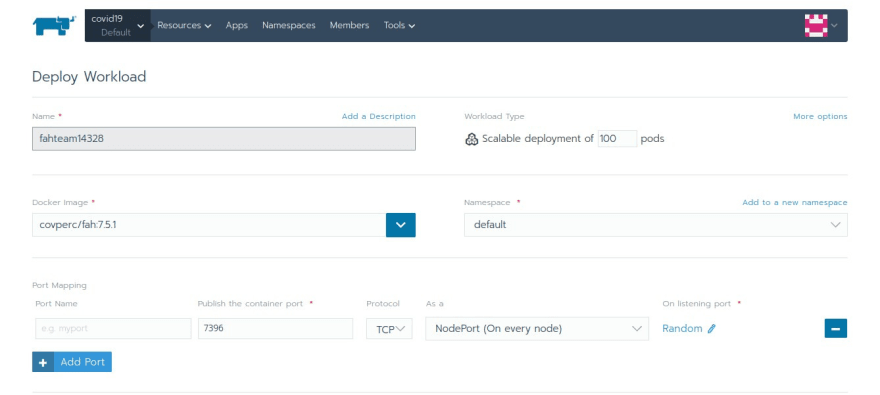Click the Random listening port link

pos(682,328)
